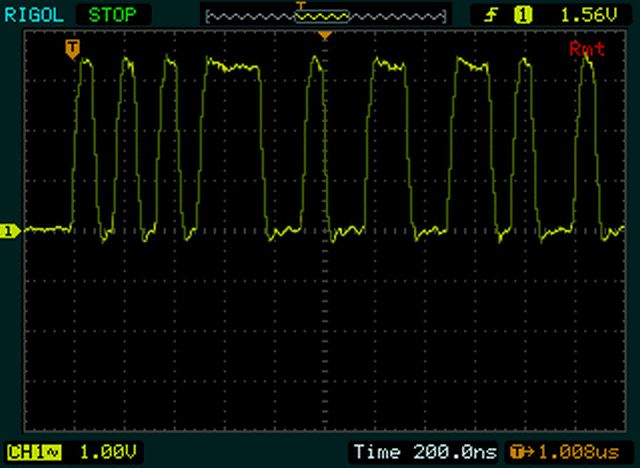Screen dimensions: 640x468
Task: Click the STOP run status indicator
Action: pyautogui.click(x=112, y=15)
